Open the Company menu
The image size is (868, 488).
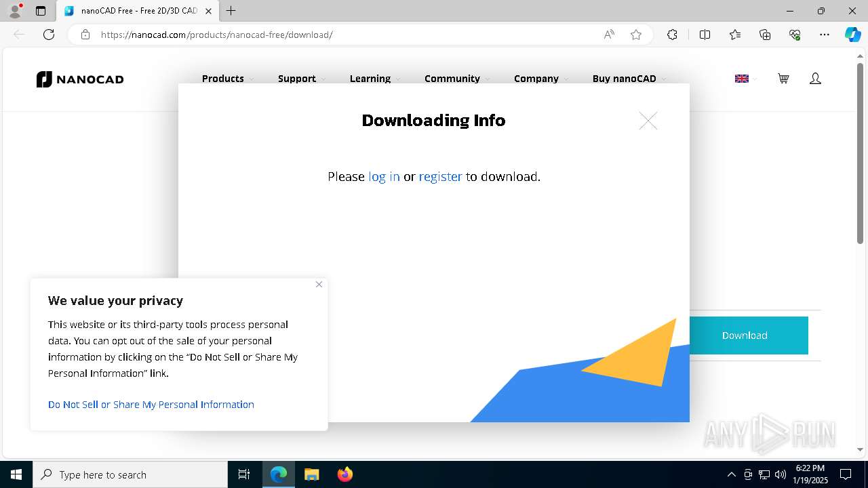click(x=536, y=79)
